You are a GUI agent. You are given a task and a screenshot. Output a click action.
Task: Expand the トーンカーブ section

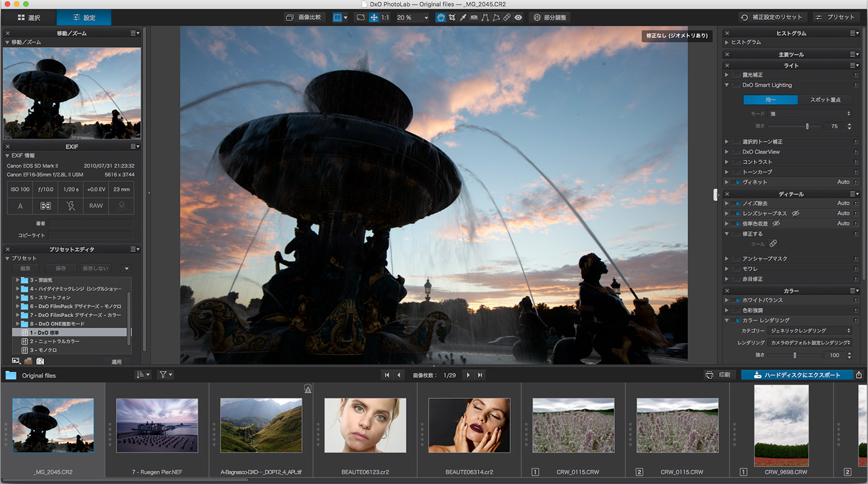pyautogui.click(x=727, y=172)
